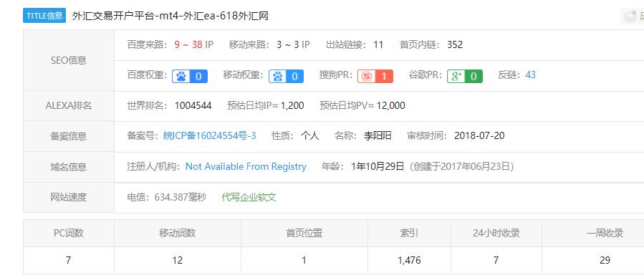
Task: Click the 网站速度 row header
Action: (x=69, y=198)
